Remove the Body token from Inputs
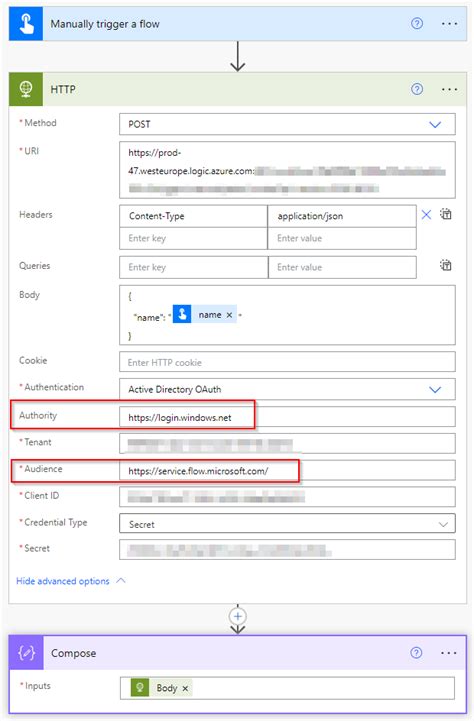474x721 pixels. click(x=185, y=688)
